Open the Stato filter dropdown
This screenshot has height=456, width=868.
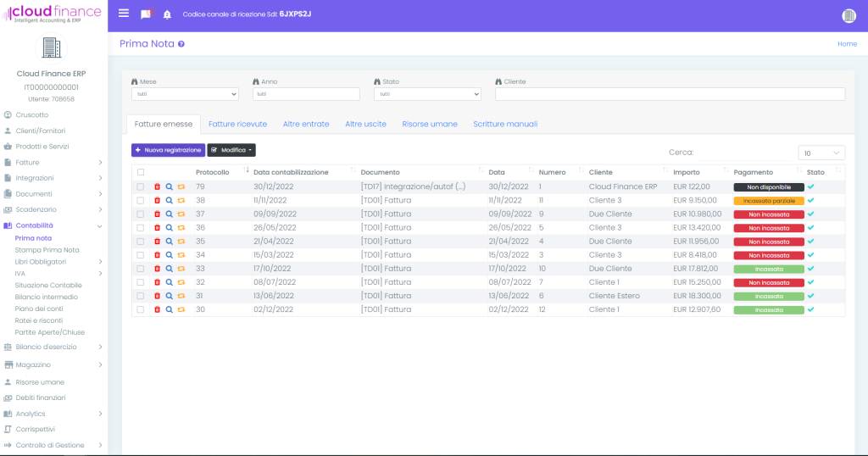coord(427,94)
